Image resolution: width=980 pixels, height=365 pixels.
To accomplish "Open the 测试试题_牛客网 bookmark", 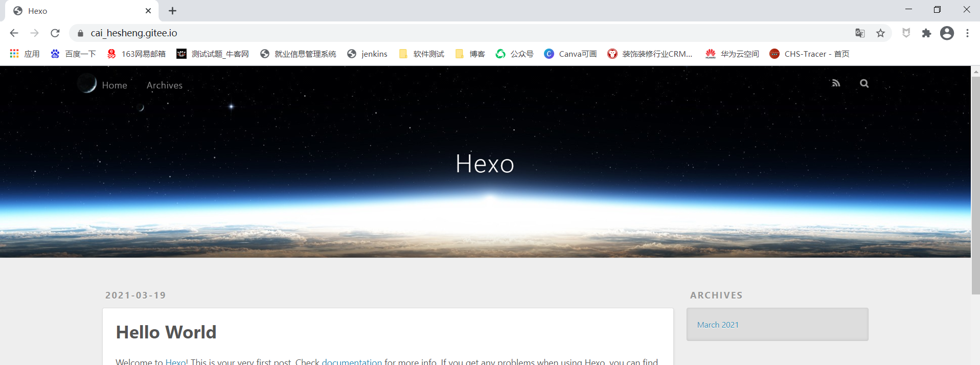I will coord(213,54).
